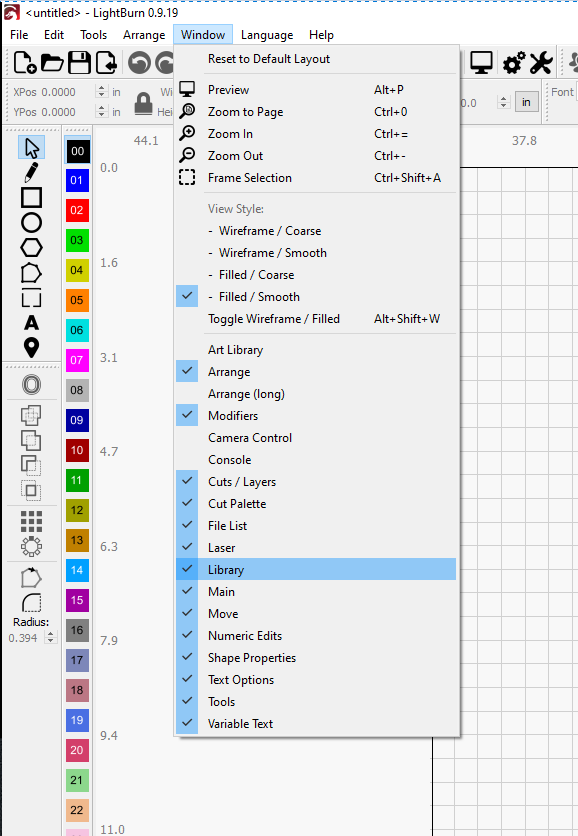This screenshot has height=836, width=578.
Task: Open Settings with the gears icon
Action: click(x=514, y=63)
